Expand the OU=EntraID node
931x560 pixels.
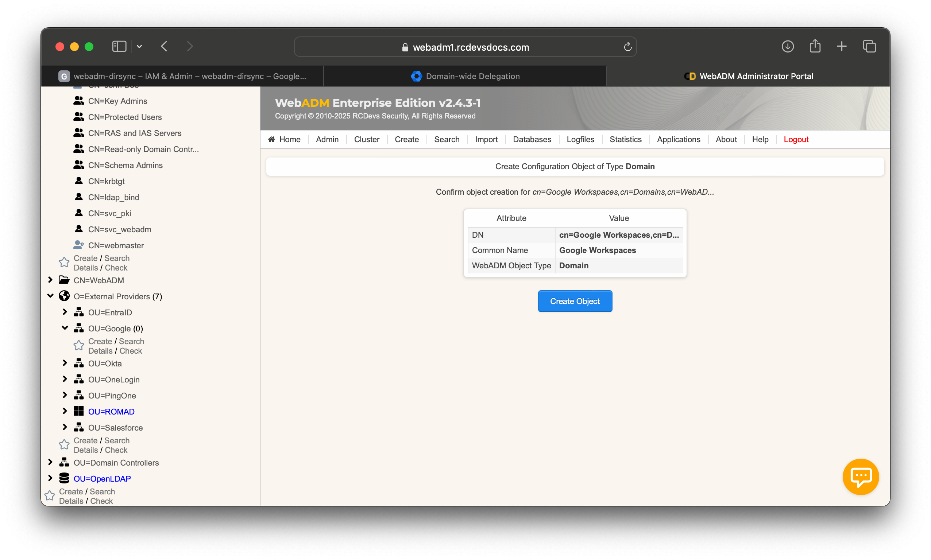(x=65, y=312)
